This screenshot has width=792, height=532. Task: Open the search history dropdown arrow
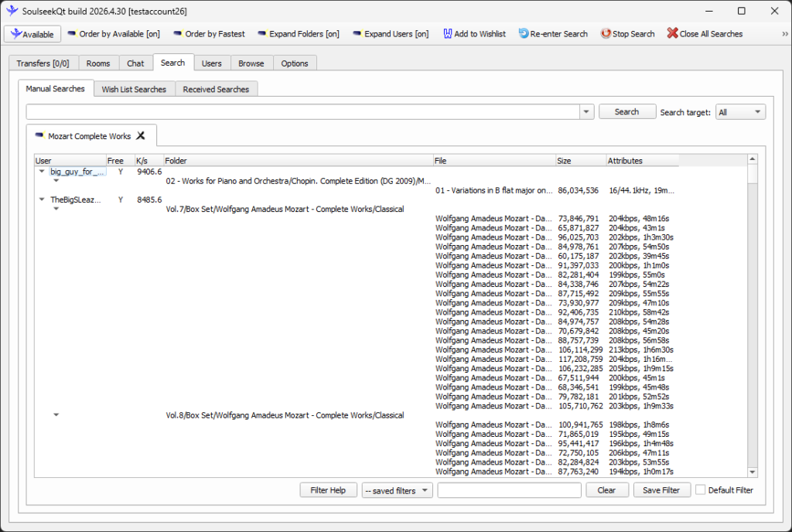click(x=586, y=112)
